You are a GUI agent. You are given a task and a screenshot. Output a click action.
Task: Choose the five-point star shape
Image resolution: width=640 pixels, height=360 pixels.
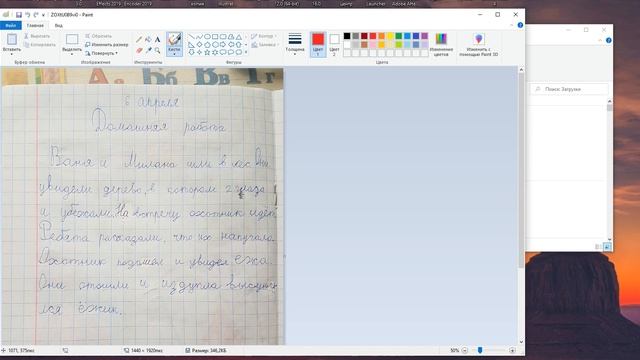(x=207, y=52)
